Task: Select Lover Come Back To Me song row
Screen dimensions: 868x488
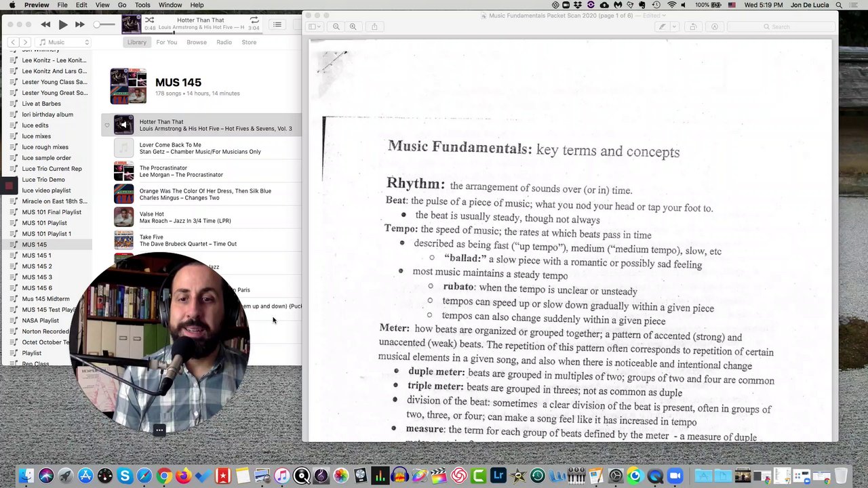Action: tap(201, 148)
